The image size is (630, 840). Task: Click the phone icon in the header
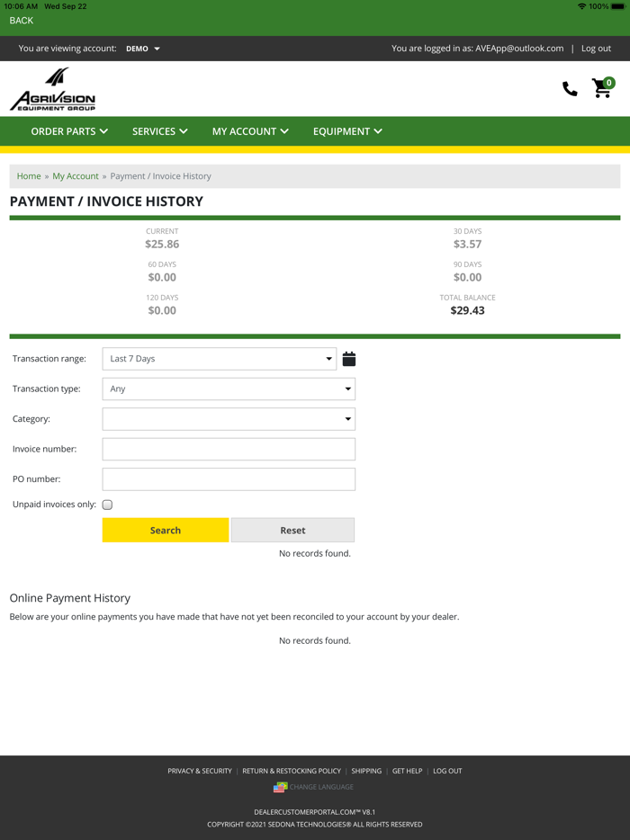(569, 90)
